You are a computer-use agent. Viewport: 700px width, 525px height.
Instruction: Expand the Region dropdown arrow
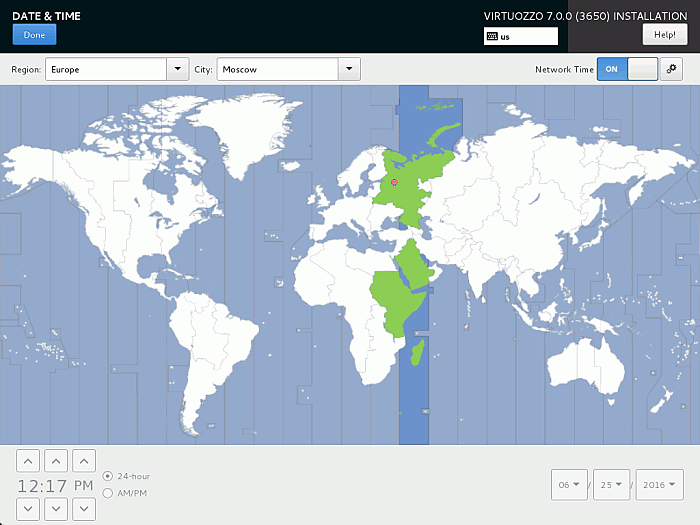tap(178, 69)
